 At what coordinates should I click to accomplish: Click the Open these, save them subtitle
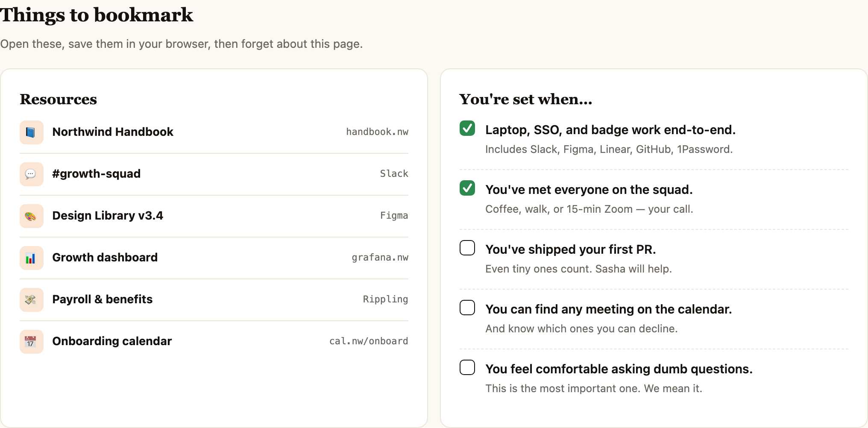pyautogui.click(x=182, y=44)
